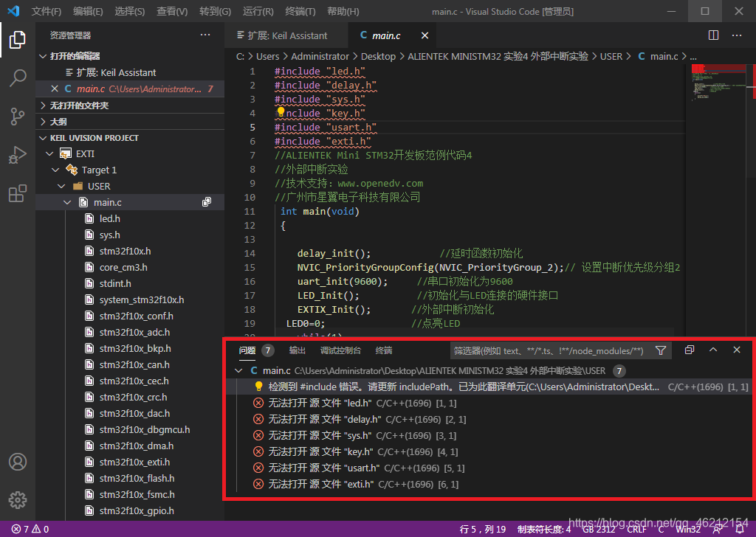The width and height of the screenshot is (756, 537).
Task: Open the 编辑(E) menu
Action: pyautogui.click(x=88, y=11)
